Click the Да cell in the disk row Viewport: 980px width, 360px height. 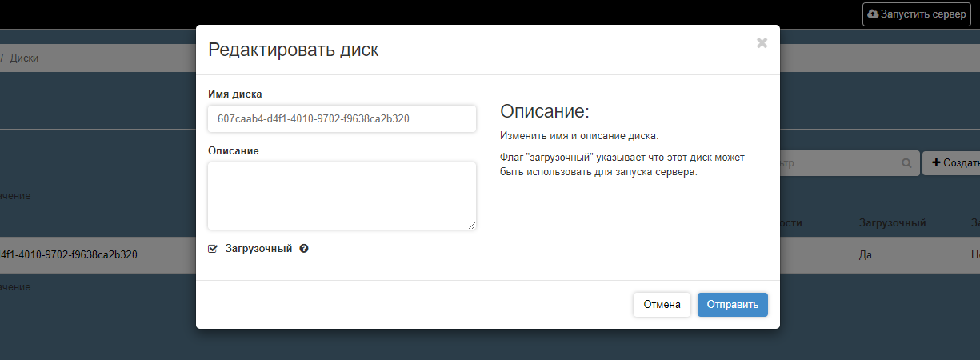tap(865, 255)
